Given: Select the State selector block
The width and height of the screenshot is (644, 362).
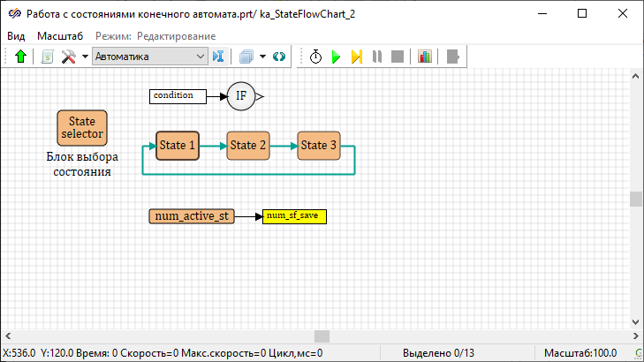Looking at the screenshot, I should pyautogui.click(x=82, y=128).
